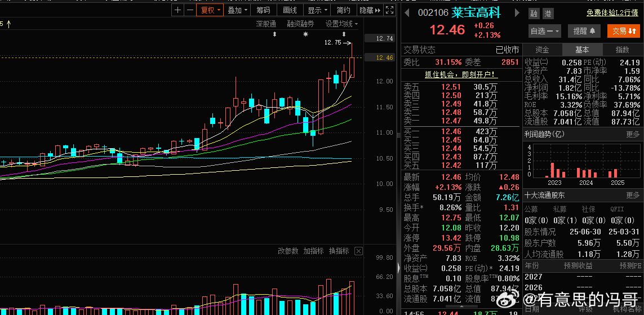Select the 卖一 ask row at 12.47

tap(461, 121)
